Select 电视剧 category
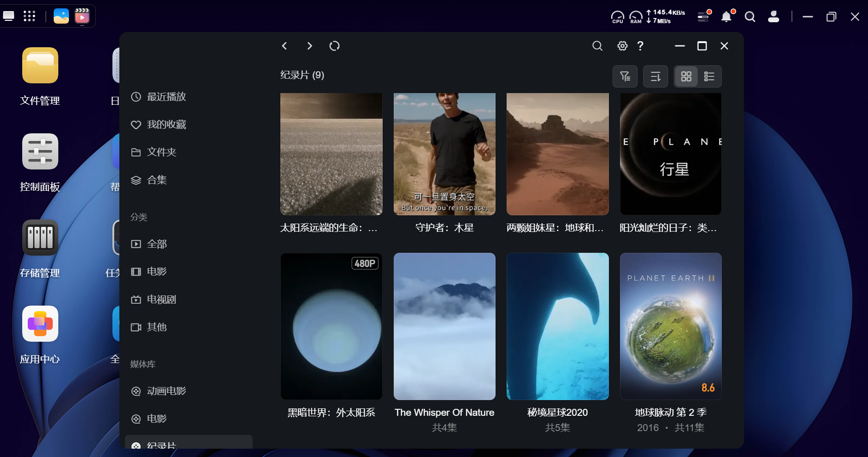The image size is (868, 457). [188, 300]
